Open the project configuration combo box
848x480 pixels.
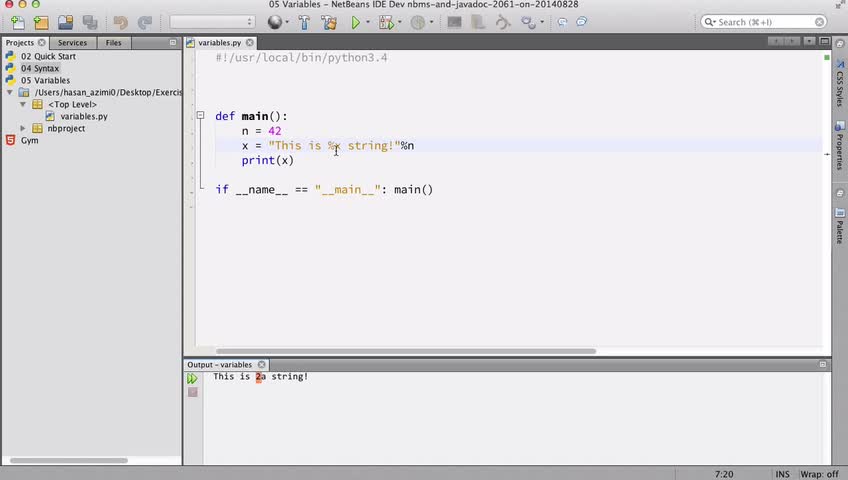(212, 22)
